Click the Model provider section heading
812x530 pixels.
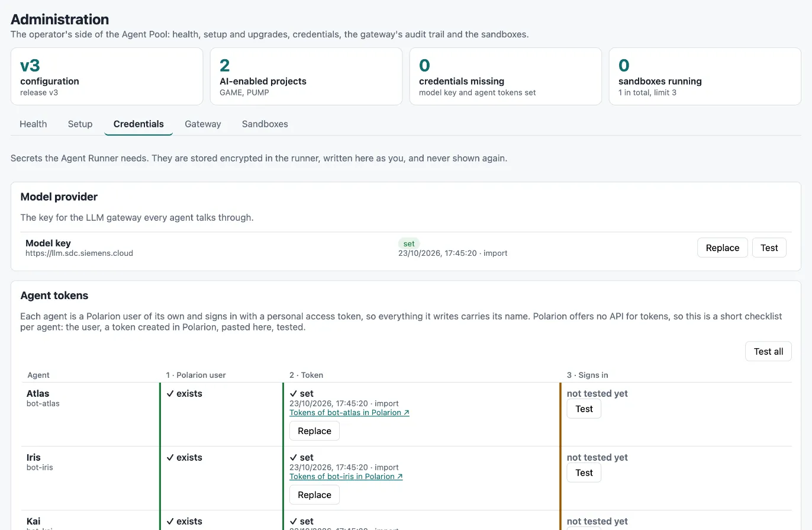point(59,197)
